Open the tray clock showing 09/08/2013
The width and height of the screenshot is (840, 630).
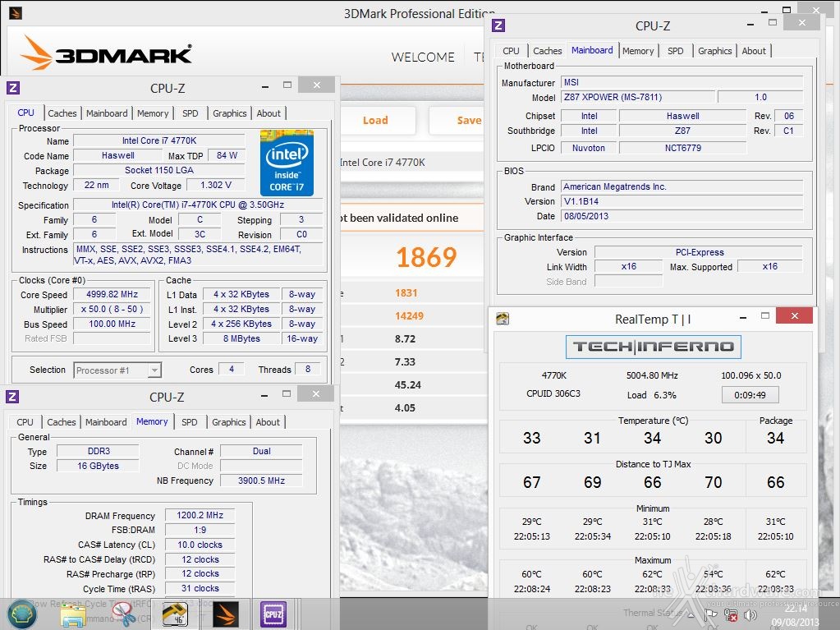point(795,615)
